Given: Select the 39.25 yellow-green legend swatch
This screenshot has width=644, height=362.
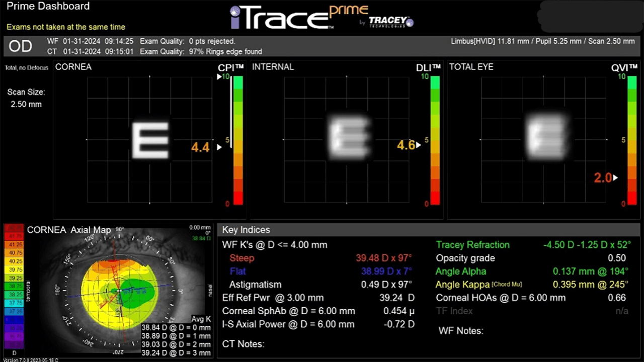Looking at the screenshot, I should 14,278.
